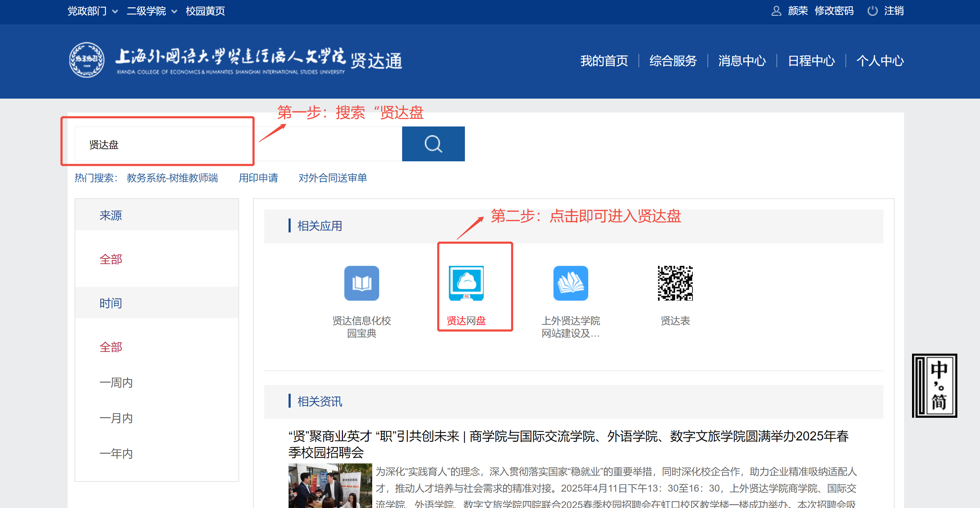Filter results by 一周内
This screenshot has width=980, height=508.
116,383
